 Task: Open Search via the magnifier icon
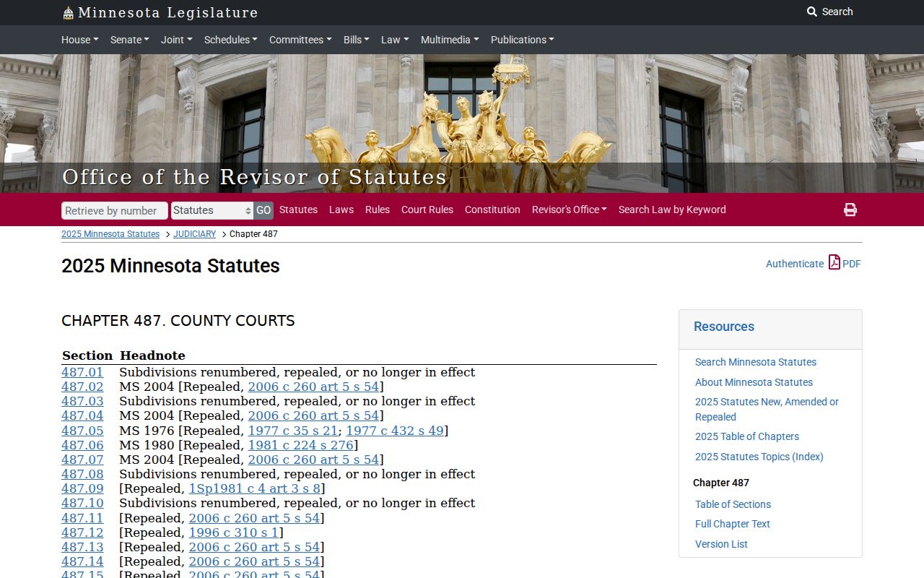(x=812, y=12)
